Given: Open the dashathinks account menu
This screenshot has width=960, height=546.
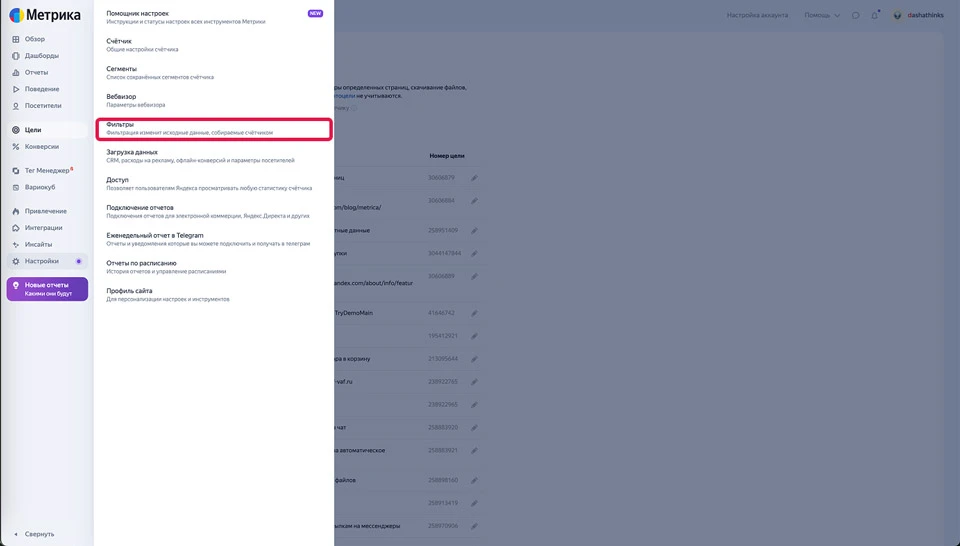Looking at the screenshot, I should coord(918,15).
